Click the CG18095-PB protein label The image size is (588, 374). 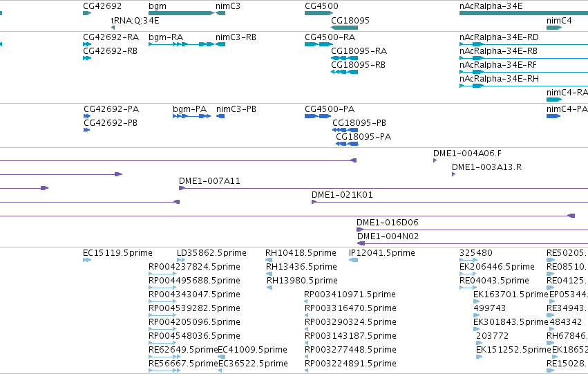point(359,123)
